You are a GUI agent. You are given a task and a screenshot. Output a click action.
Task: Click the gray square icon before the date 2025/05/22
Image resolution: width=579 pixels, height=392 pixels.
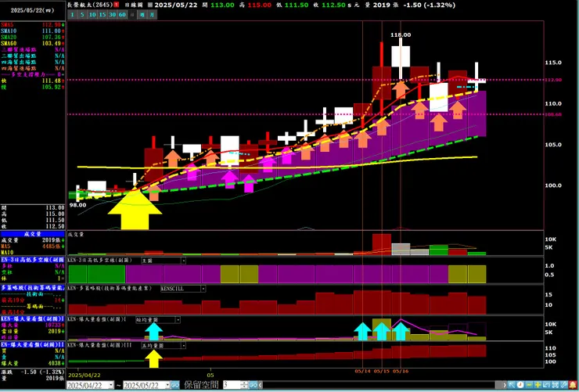[x=150, y=5]
